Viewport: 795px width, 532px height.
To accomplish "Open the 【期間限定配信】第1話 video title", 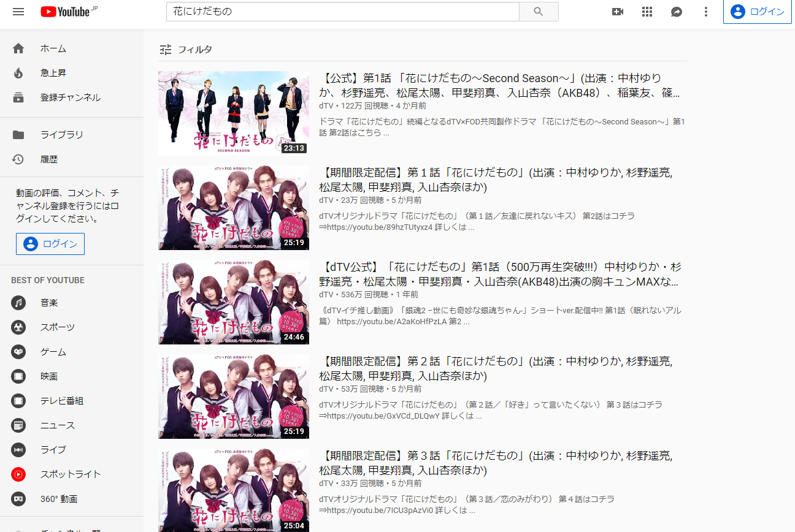I will click(496, 180).
